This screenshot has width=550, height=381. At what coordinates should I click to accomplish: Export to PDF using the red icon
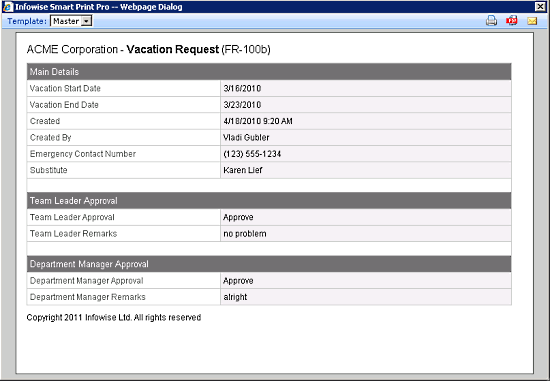[x=512, y=21]
